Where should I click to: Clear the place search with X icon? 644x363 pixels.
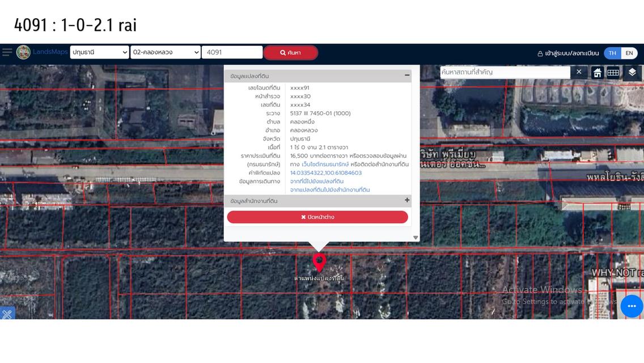tap(579, 72)
